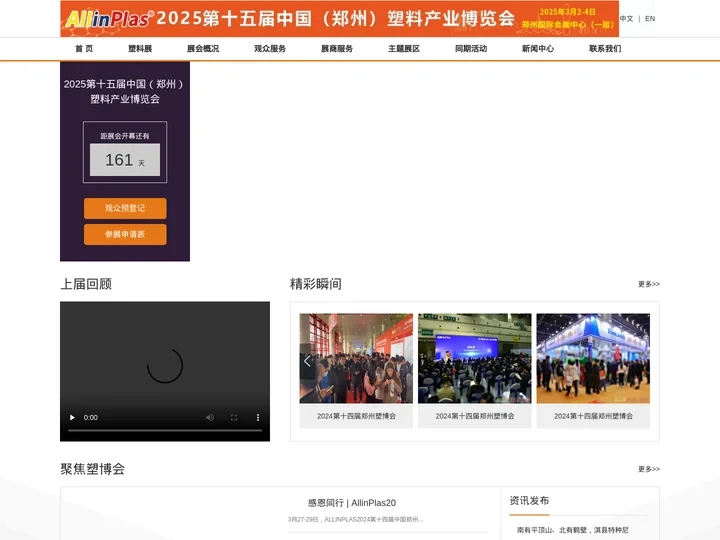720x540 pixels.
Task: Click the orange 观众预登记 button
Action: pyautogui.click(x=125, y=208)
